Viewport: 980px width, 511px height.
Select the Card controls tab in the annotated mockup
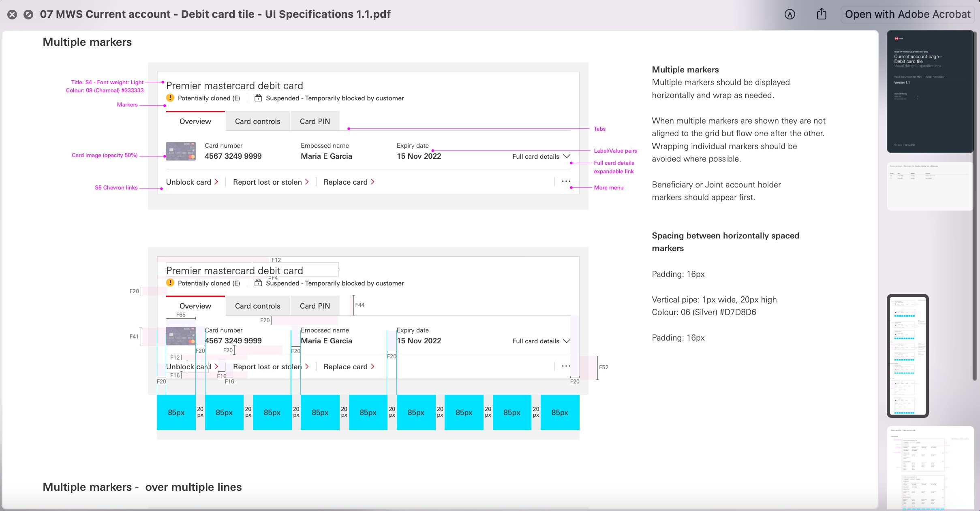[258, 121]
